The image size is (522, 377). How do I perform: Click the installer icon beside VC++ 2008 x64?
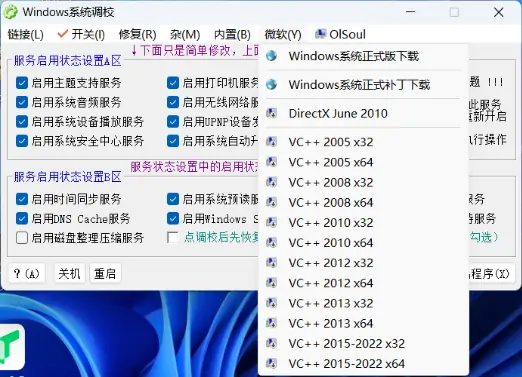pyautogui.click(x=271, y=202)
